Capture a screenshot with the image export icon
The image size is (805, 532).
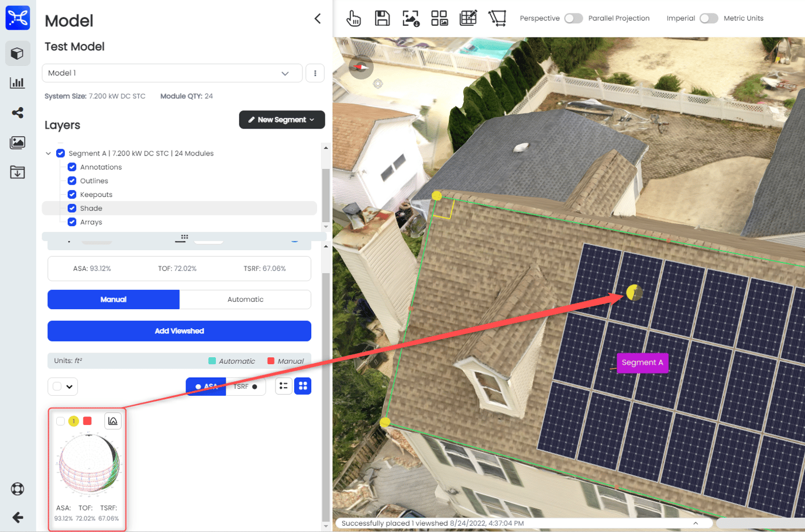[x=411, y=18]
